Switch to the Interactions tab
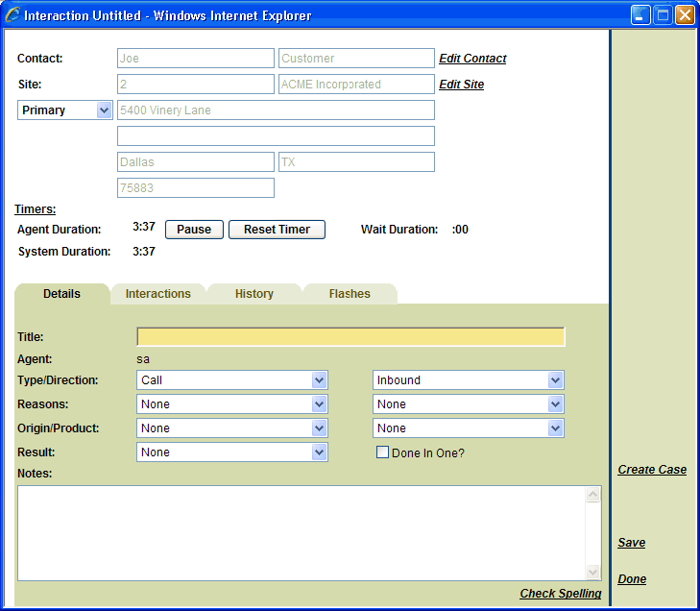The image size is (700, 611). tap(158, 293)
